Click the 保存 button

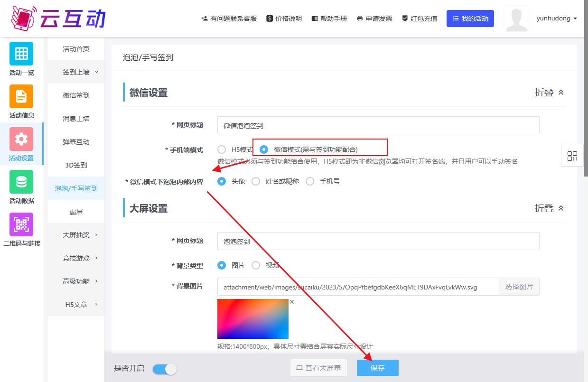(x=377, y=368)
